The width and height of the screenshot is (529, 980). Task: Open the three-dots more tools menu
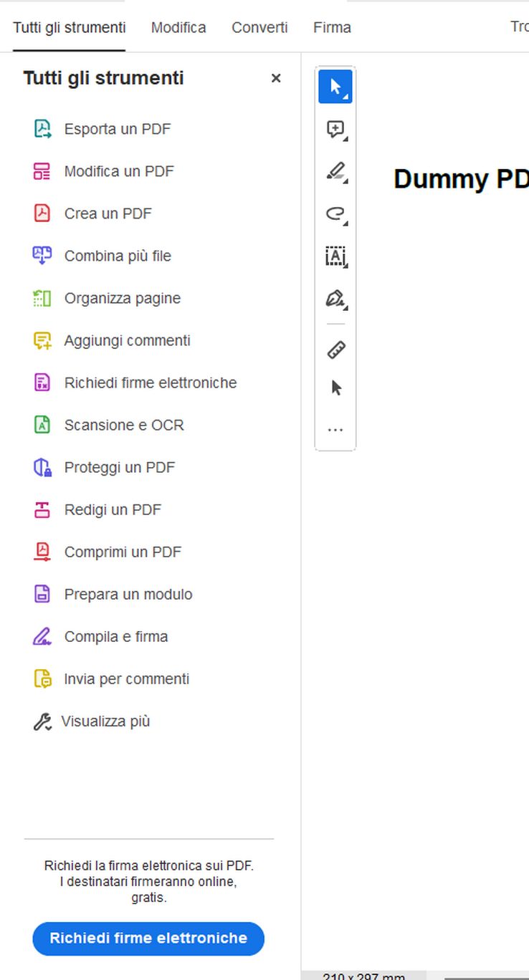pyautogui.click(x=335, y=430)
